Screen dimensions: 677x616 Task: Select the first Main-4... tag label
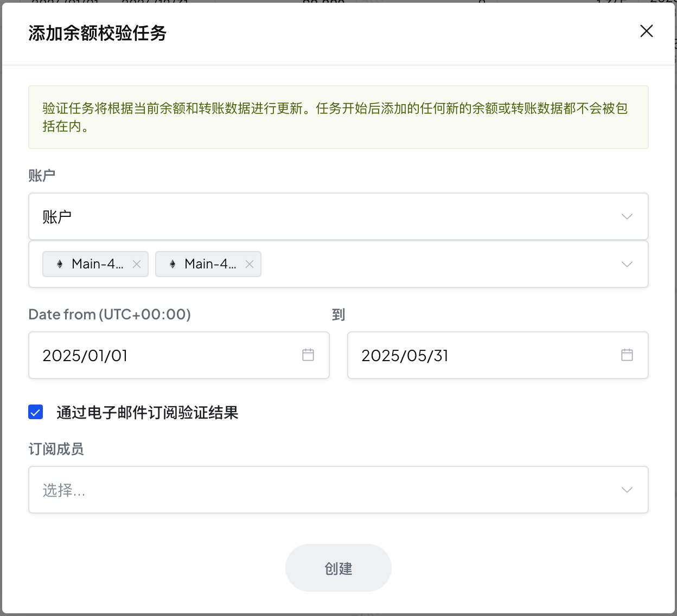coord(97,264)
